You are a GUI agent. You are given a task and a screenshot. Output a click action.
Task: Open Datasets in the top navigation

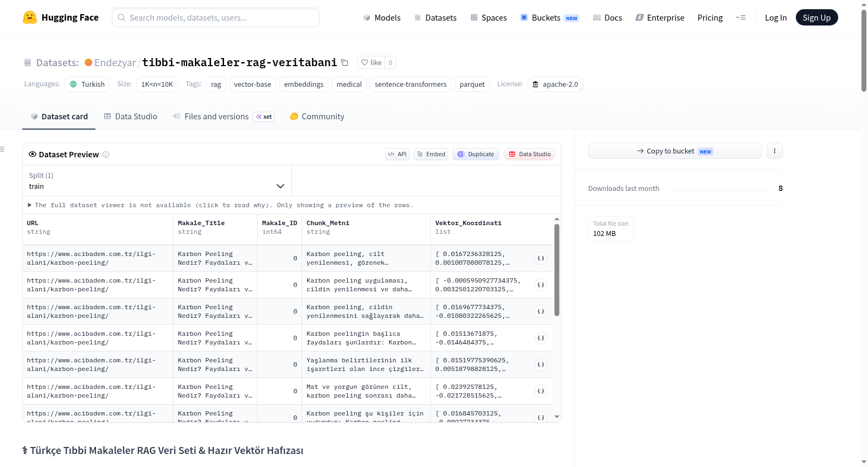[x=435, y=17]
